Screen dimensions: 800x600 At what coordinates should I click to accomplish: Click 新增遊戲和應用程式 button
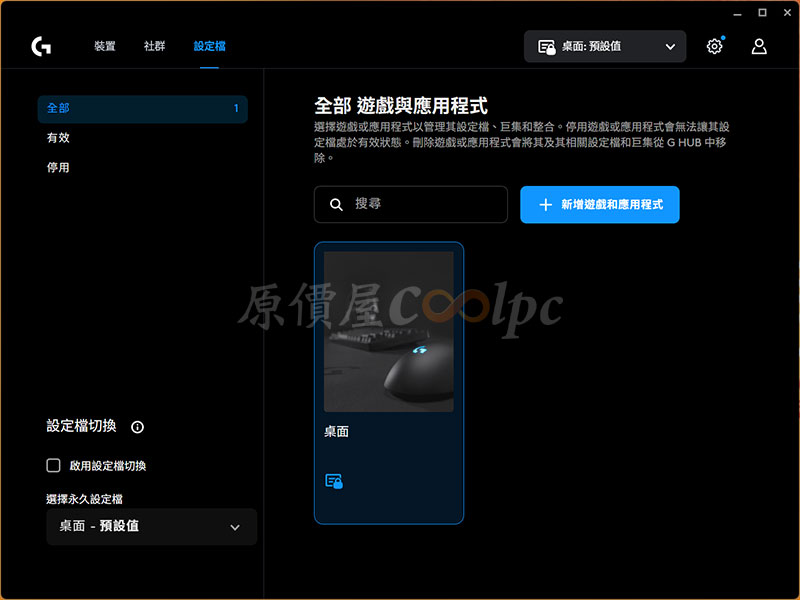coord(599,204)
